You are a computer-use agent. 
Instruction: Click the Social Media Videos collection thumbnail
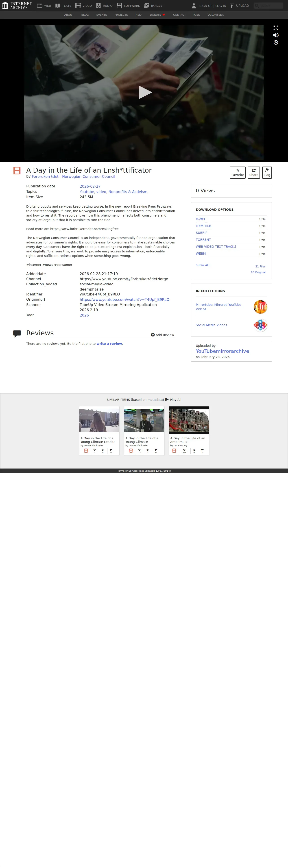pos(260,325)
